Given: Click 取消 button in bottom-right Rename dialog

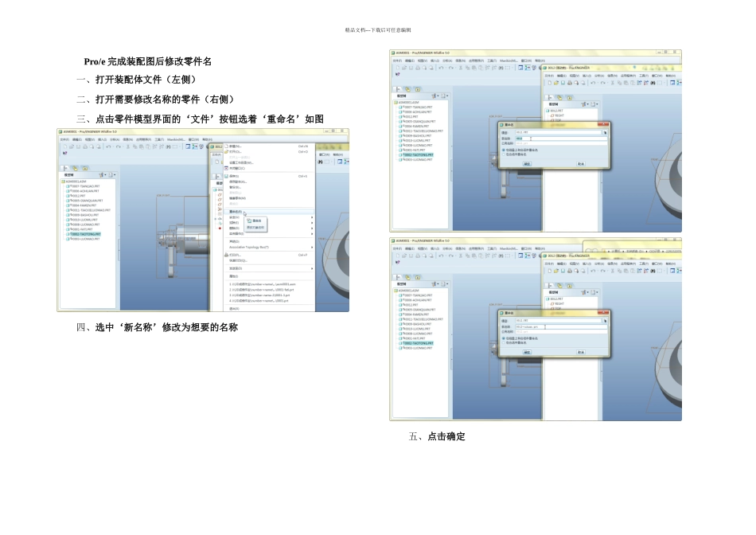Looking at the screenshot, I should click(x=581, y=352).
